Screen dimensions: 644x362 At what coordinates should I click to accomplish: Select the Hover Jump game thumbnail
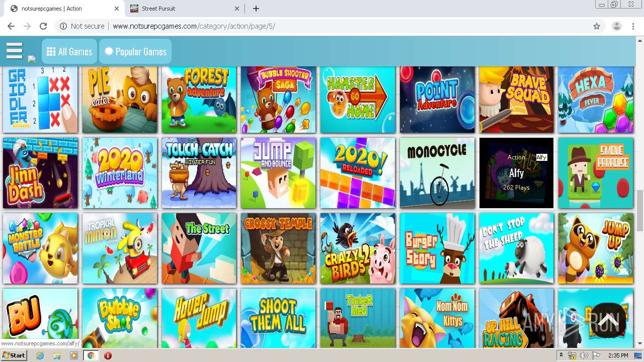pyautogui.click(x=199, y=318)
